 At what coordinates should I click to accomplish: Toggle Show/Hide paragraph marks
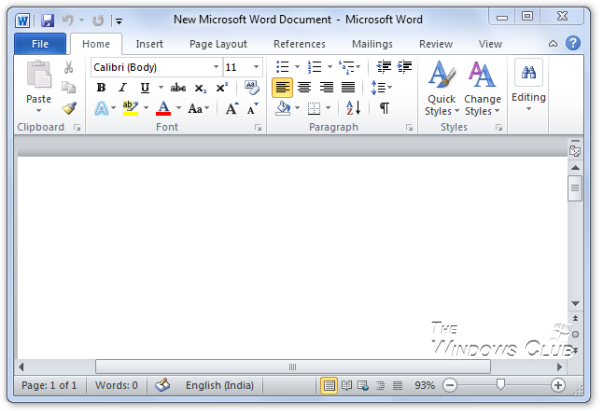385,108
